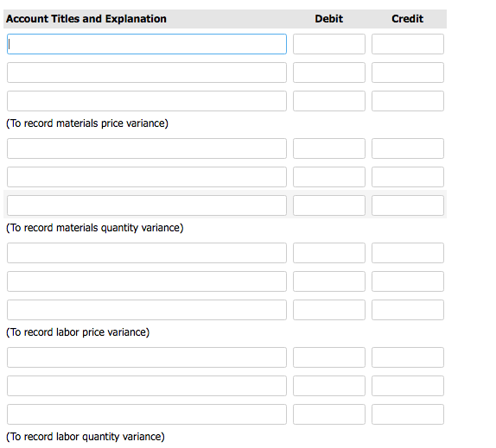Click third account title field for labor price variance
This screenshot has height=448, width=496.
(147, 310)
